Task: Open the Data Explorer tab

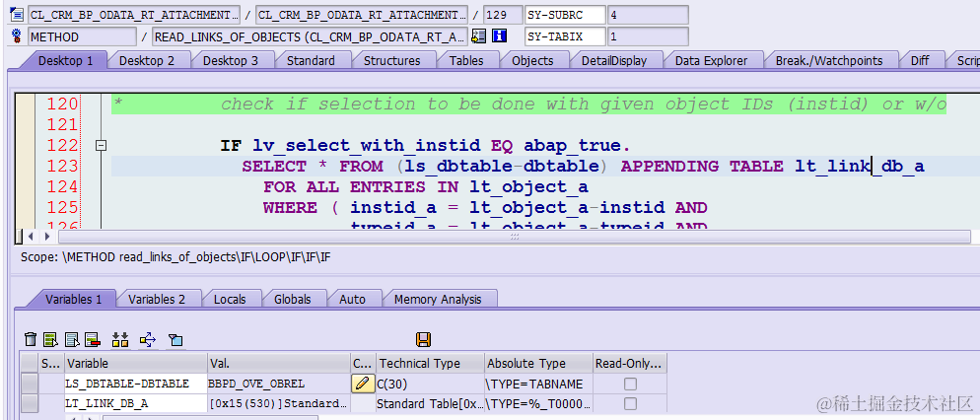Action: coord(711,60)
